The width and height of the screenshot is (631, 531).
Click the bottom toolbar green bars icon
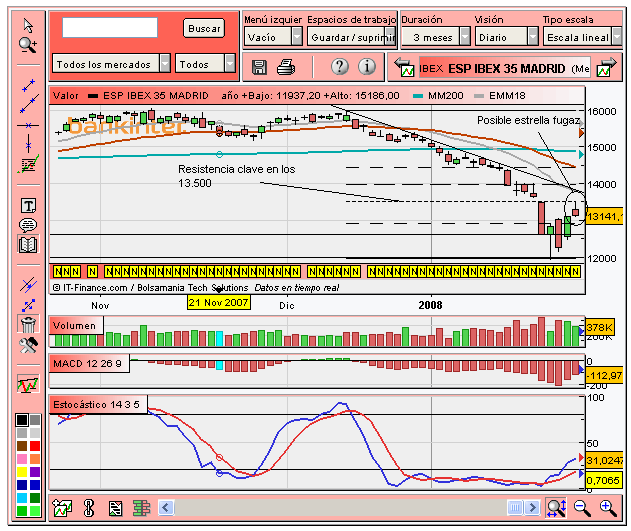pos(141,508)
